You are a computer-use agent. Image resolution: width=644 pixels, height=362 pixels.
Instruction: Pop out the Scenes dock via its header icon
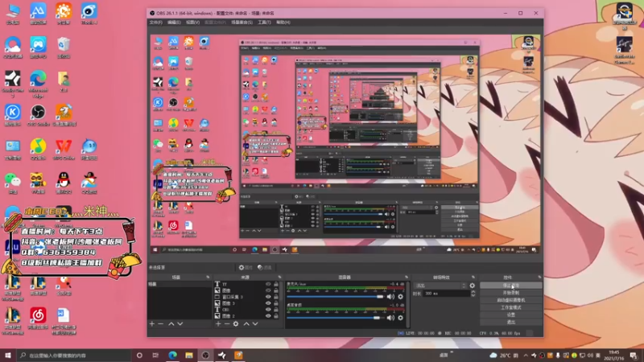[208, 278]
